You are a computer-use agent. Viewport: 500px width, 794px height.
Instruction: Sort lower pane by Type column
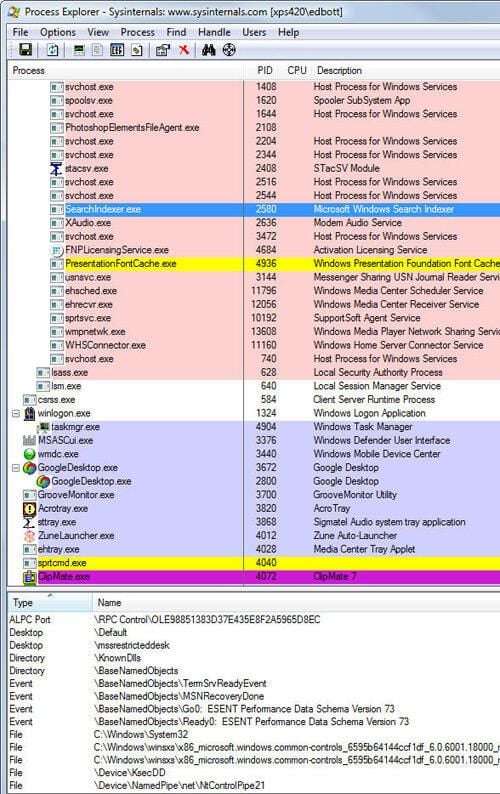50,603
